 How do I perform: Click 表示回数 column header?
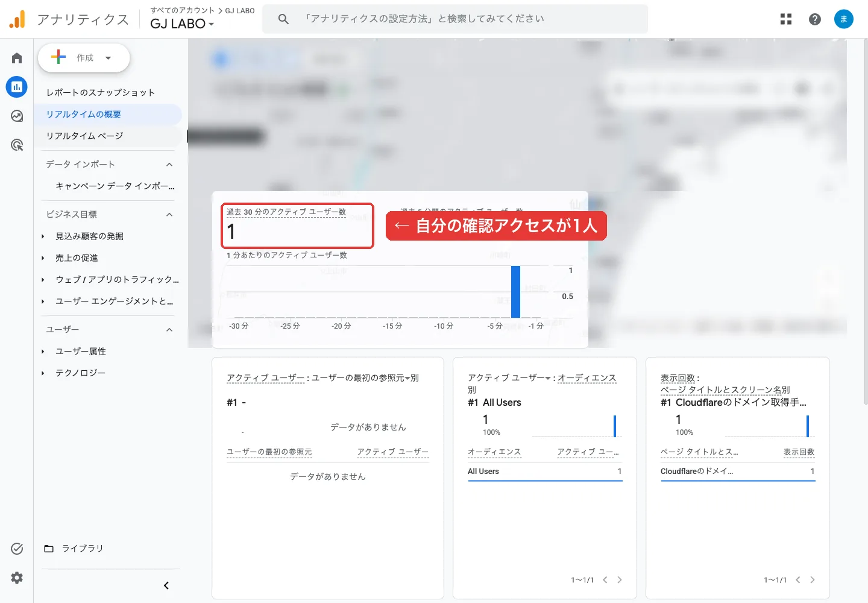point(799,452)
